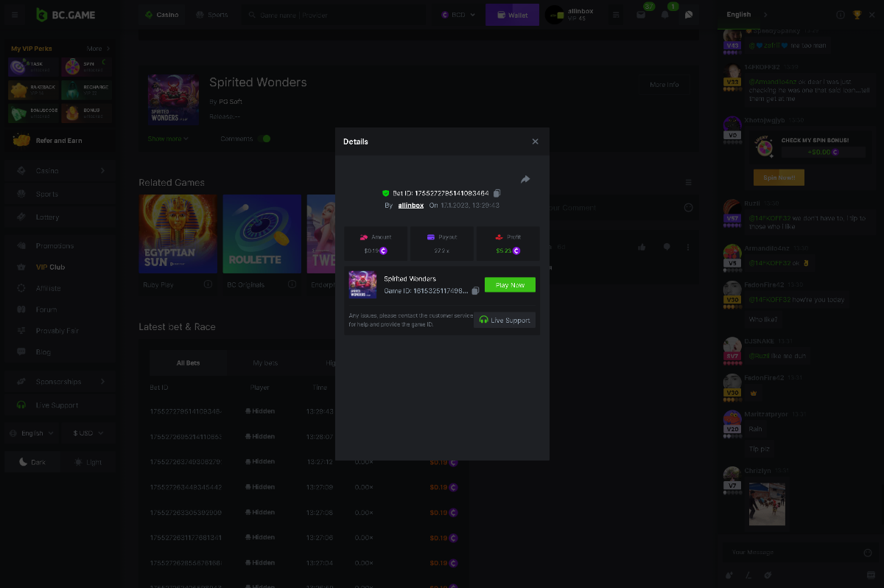Image resolution: width=884 pixels, height=588 pixels.
Task: Switch to Light theme
Action: coord(88,462)
